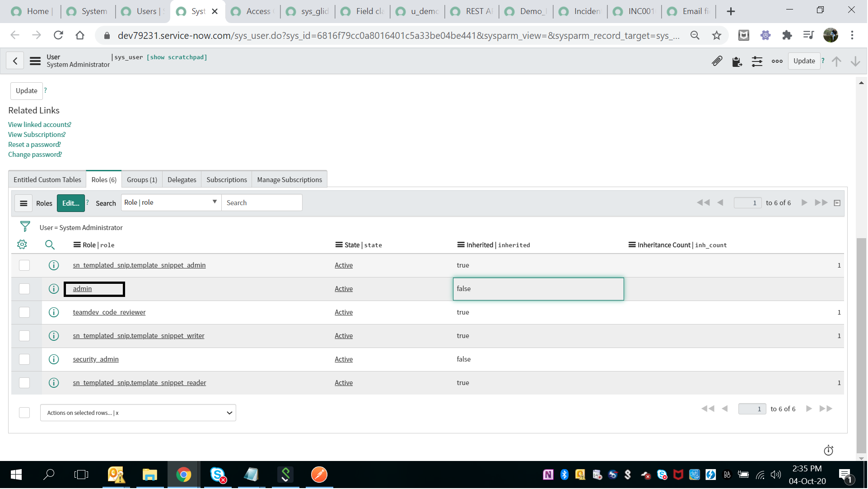Bookmark this page with the star icon

[x=717, y=35]
